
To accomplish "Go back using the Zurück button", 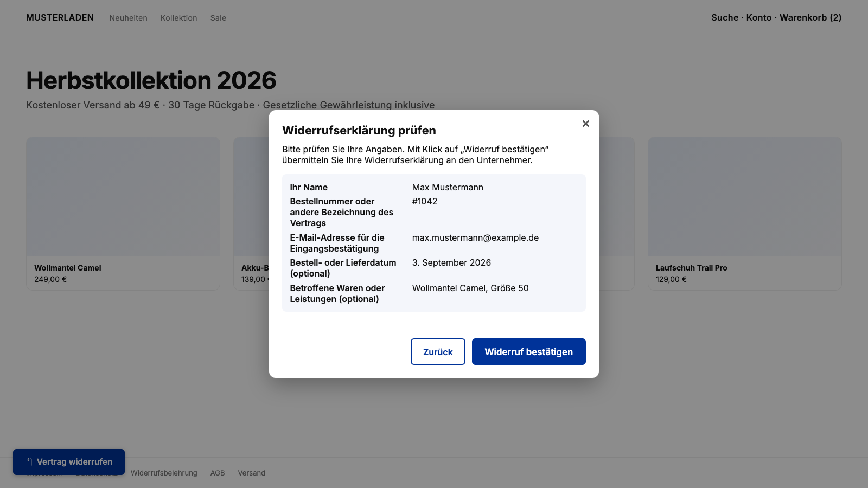I will click(438, 352).
